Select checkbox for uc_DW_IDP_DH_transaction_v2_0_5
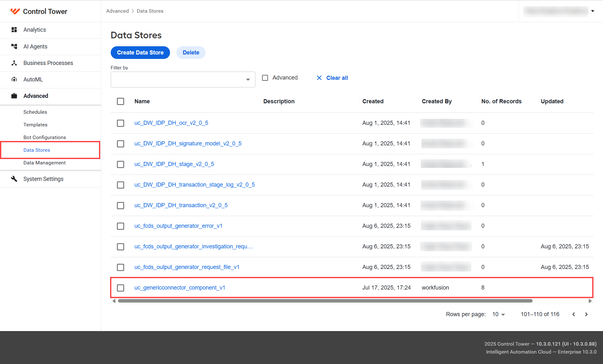 point(121,206)
